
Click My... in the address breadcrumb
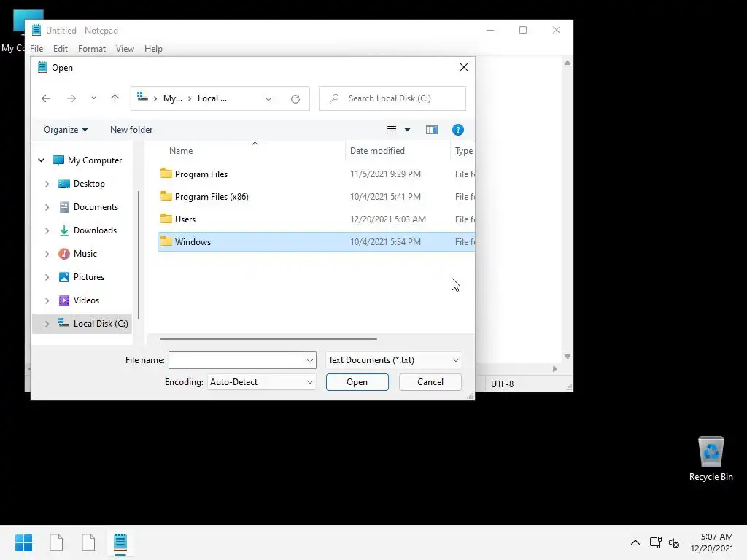coord(172,98)
